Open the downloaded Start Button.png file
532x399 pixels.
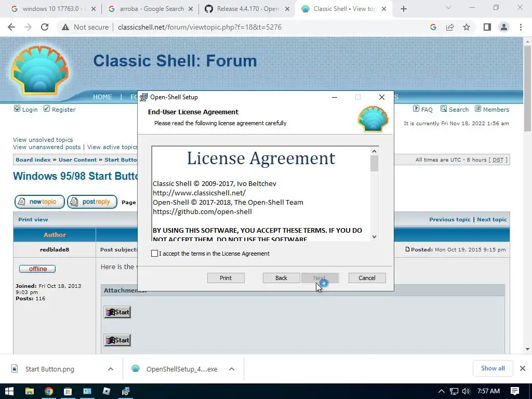point(49,369)
